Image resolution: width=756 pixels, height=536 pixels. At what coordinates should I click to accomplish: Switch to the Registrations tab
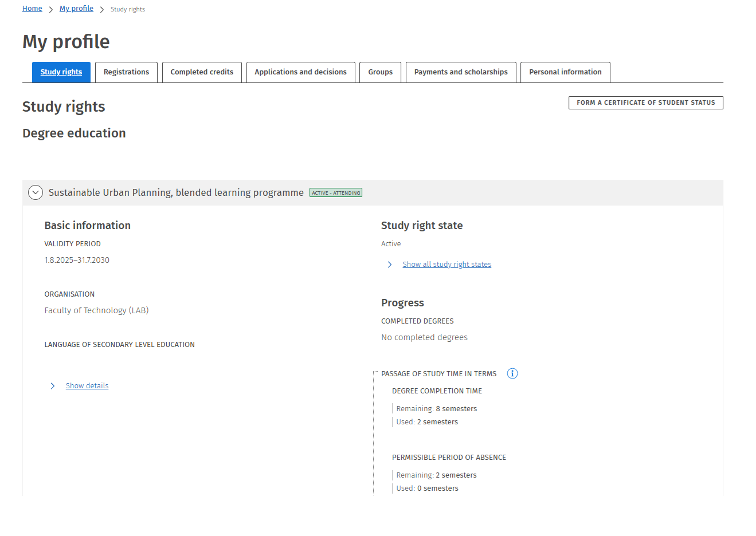[x=126, y=72]
